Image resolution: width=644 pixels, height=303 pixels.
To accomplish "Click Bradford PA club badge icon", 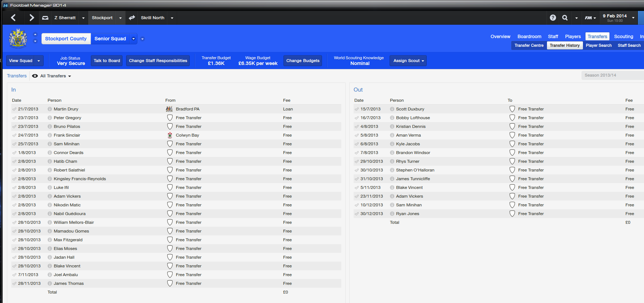I will (169, 109).
